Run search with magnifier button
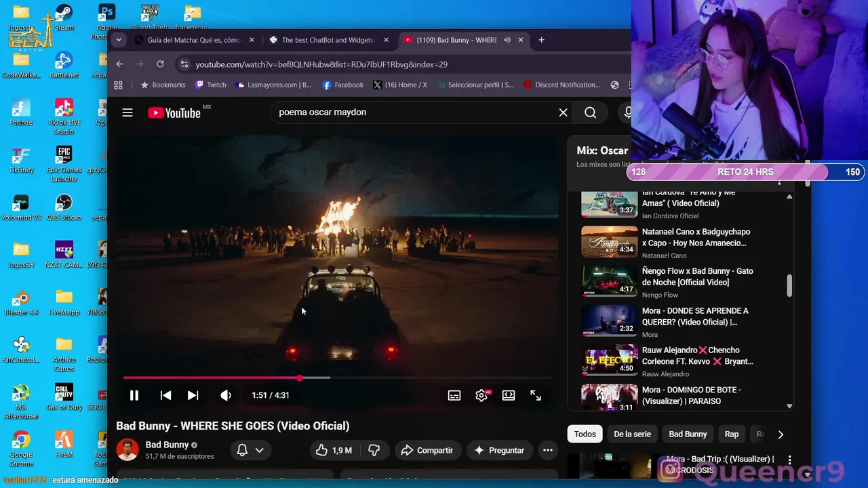868x488 pixels. pos(591,113)
